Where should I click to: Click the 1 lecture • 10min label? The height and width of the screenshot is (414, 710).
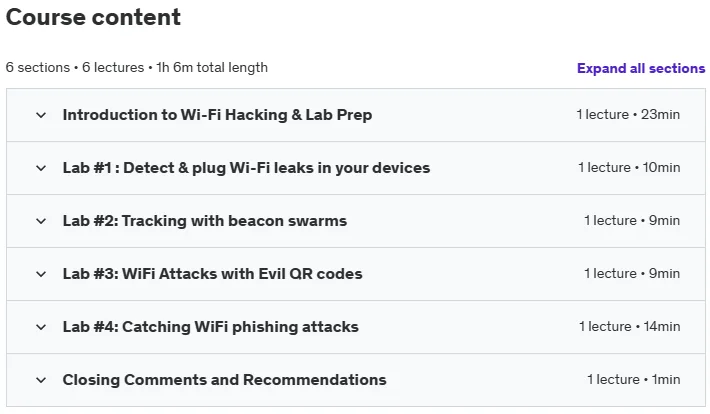(x=629, y=168)
